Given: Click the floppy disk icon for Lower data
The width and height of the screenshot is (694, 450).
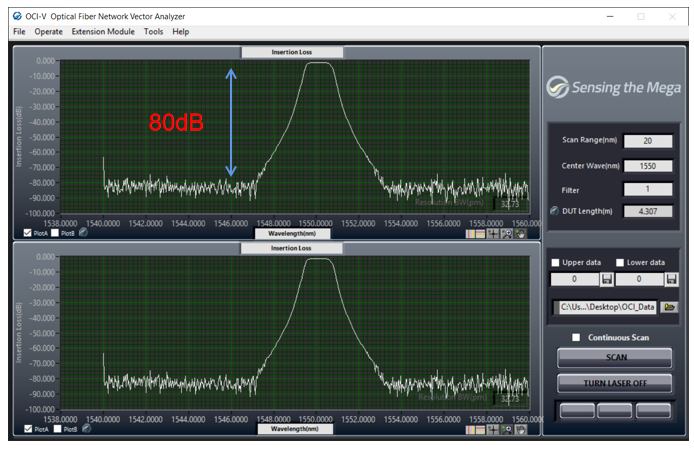Looking at the screenshot, I should coord(671,279).
